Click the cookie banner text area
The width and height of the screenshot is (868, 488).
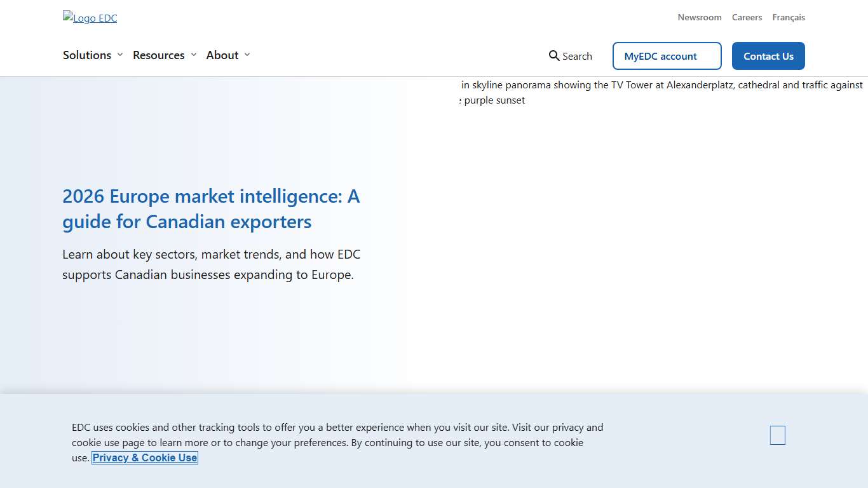337,442
